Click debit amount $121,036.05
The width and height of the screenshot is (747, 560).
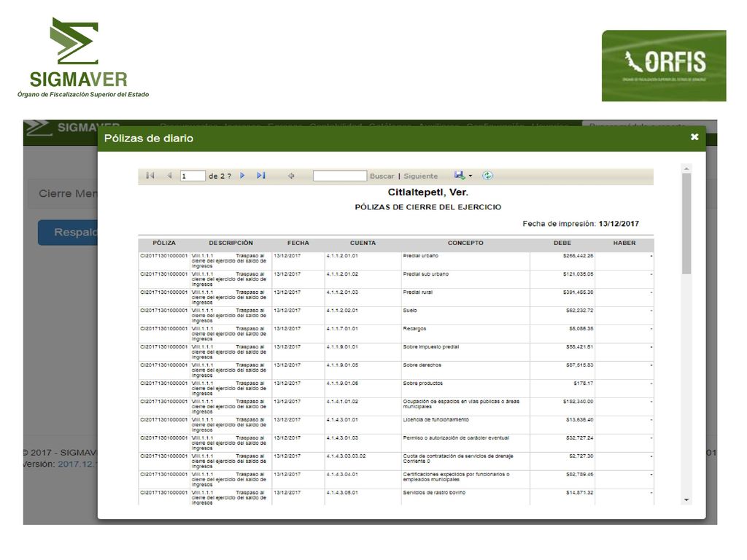point(578,274)
